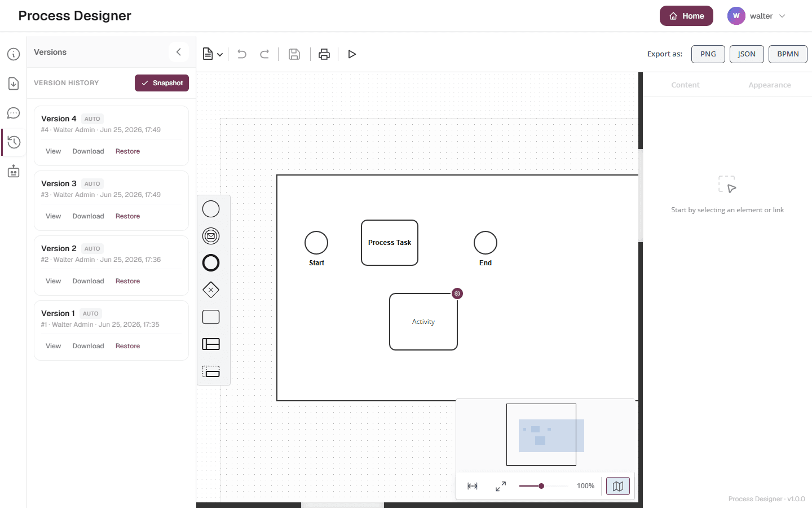The image size is (812, 508).
Task: Click the fullscreen expand arrows icon
Action: point(501,486)
